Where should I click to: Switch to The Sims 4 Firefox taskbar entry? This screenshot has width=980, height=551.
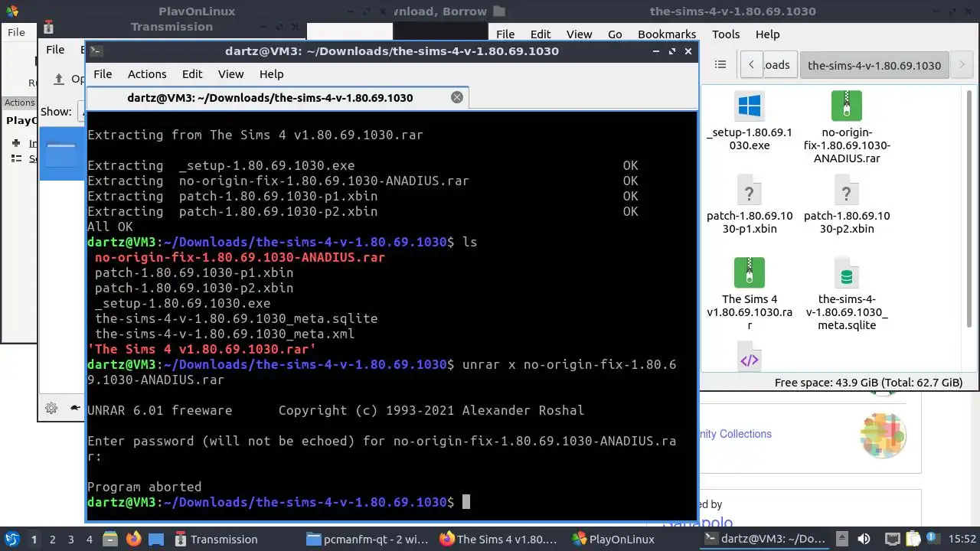tap(499, 539)
